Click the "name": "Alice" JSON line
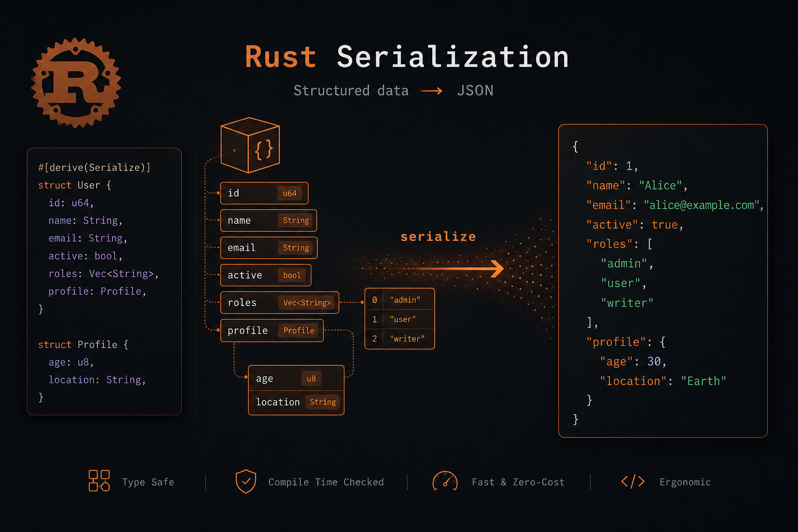The height and width of the screenshot is (532, 798). tap(637, 185)
